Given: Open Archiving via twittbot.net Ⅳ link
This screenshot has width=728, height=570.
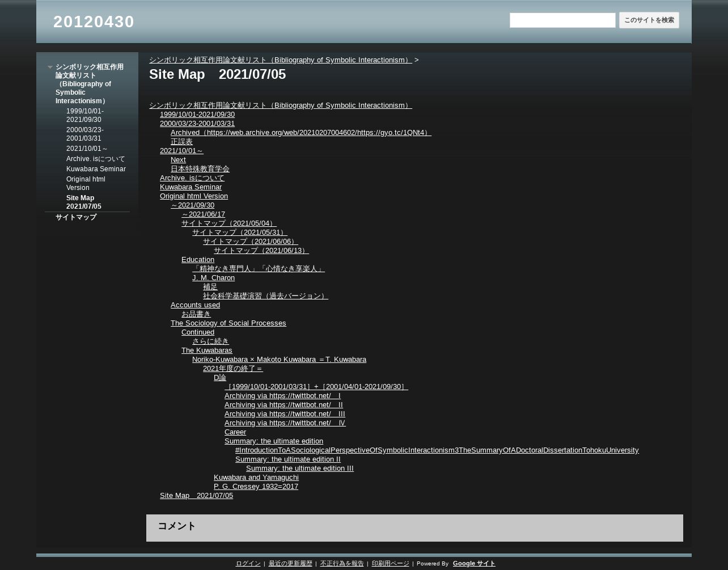Looking at the screenshot, I should [285, 423].
